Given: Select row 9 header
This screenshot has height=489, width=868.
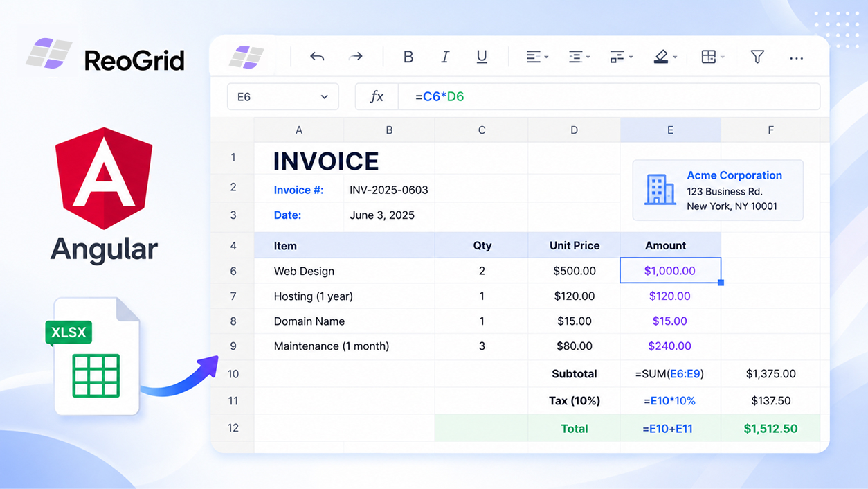Looking at the screenshot, I should (x=233, y=346).
